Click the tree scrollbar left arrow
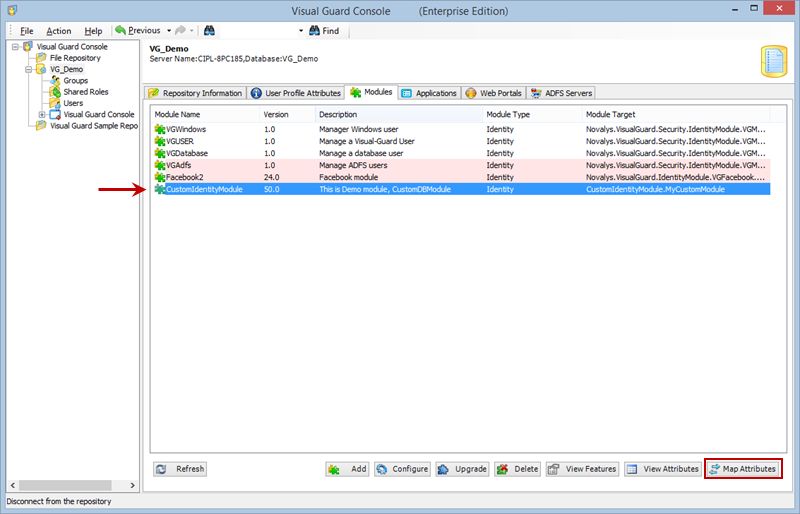Screen dimensions: 800x514 click(x=13, y=485)
